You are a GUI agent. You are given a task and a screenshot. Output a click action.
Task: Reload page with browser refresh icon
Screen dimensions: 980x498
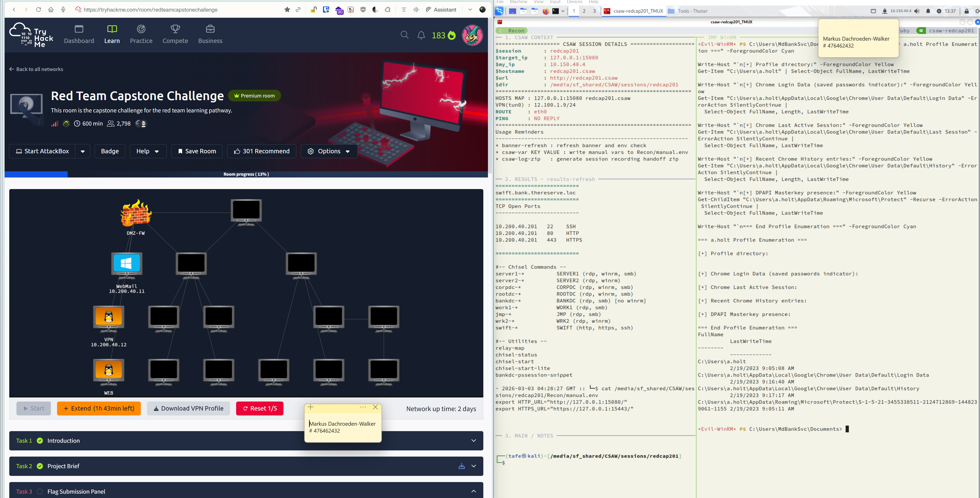point(39,10)
